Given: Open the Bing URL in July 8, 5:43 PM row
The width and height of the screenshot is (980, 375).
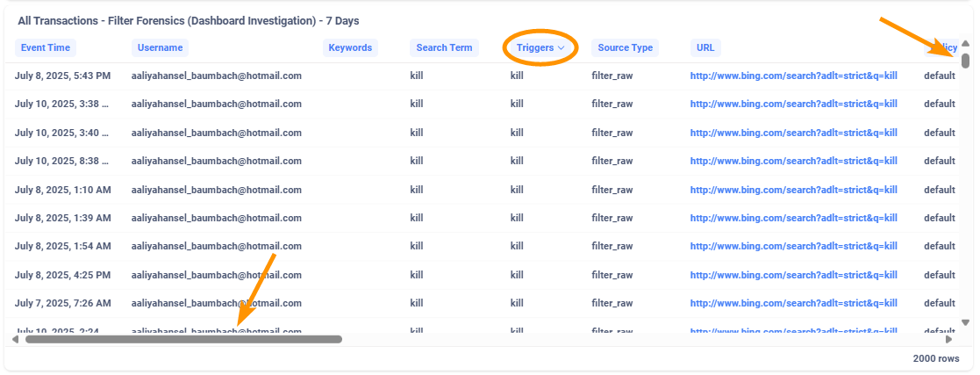Looking at the screenshot, I should tap(794, 76).
